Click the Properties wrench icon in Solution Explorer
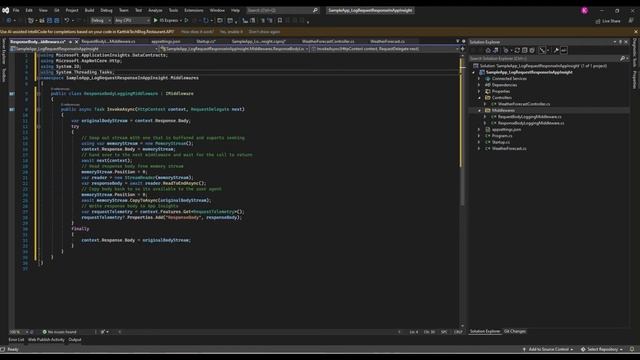 click(x=556, y=50)
